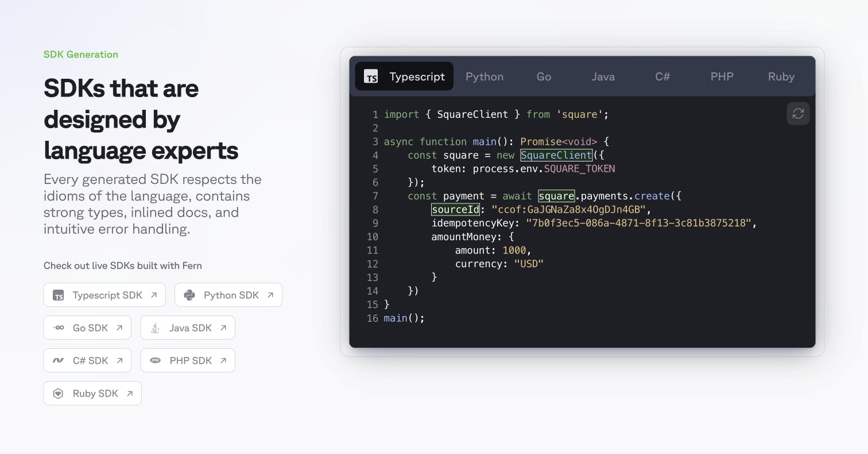Show the Java code tab
This screenshot has height=454, width=868.
603,76
